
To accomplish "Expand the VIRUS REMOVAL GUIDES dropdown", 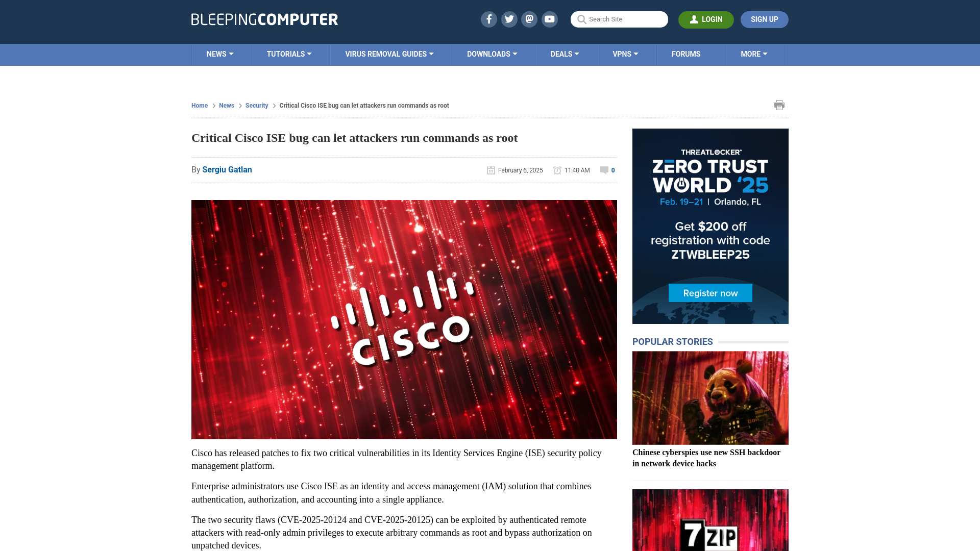I will pos(389,54).
